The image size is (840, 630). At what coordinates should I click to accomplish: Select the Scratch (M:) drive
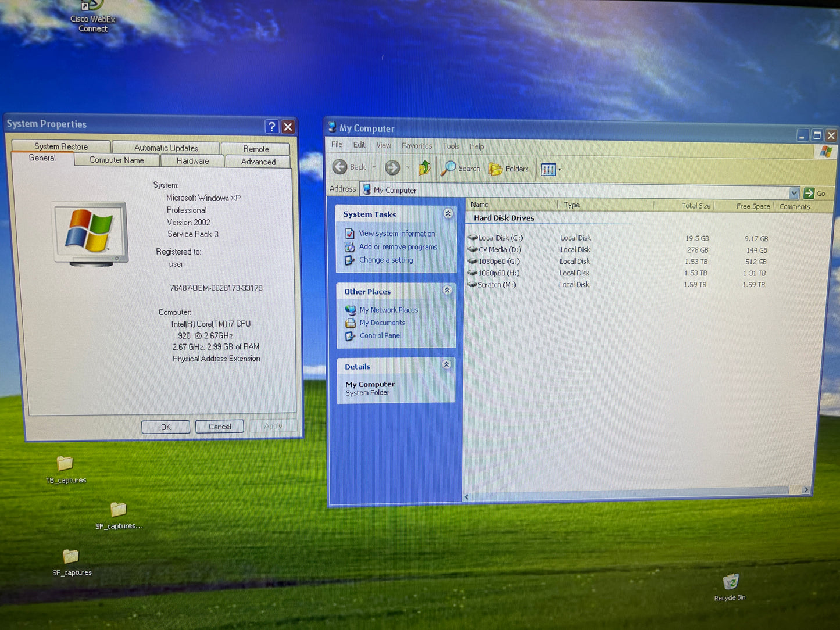491,284
